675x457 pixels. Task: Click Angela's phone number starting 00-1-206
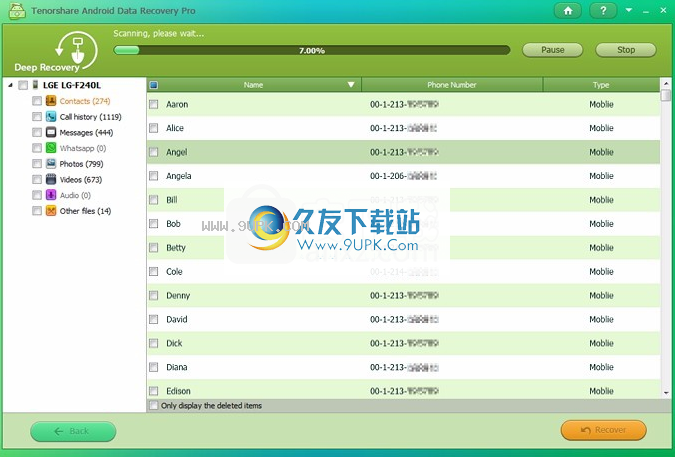tap(404, 176)
